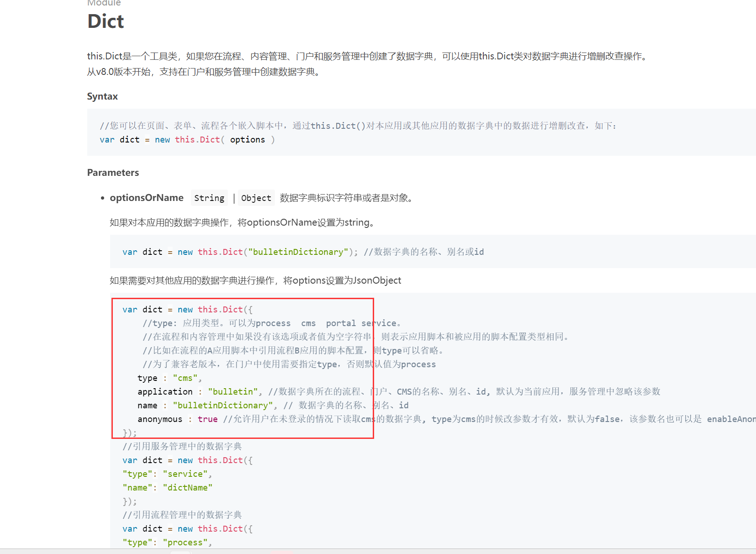
Task: Click the line 'var dict = new this.Dict( options )'
Action: point(187,140)
